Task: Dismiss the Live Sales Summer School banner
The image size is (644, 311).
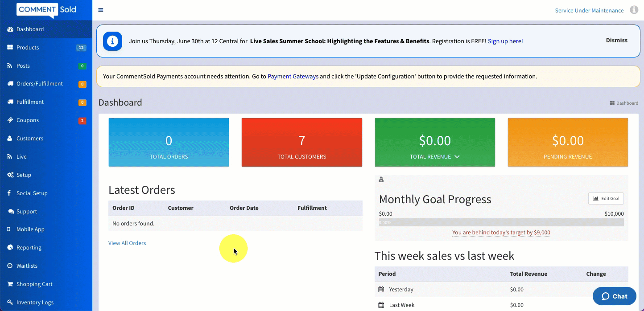Action: (x=616, y=41)
